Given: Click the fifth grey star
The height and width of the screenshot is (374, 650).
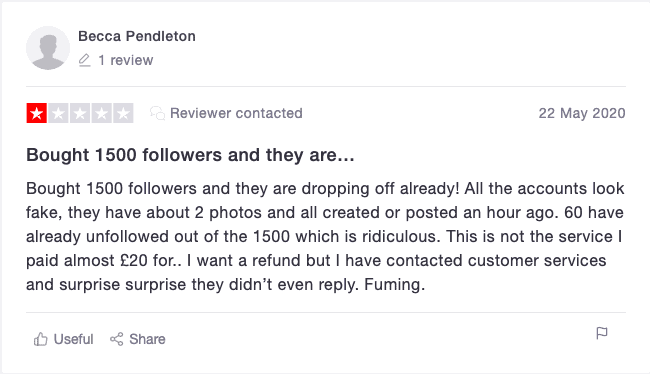Looking at the screenshot, I should [x=123, y=113].
